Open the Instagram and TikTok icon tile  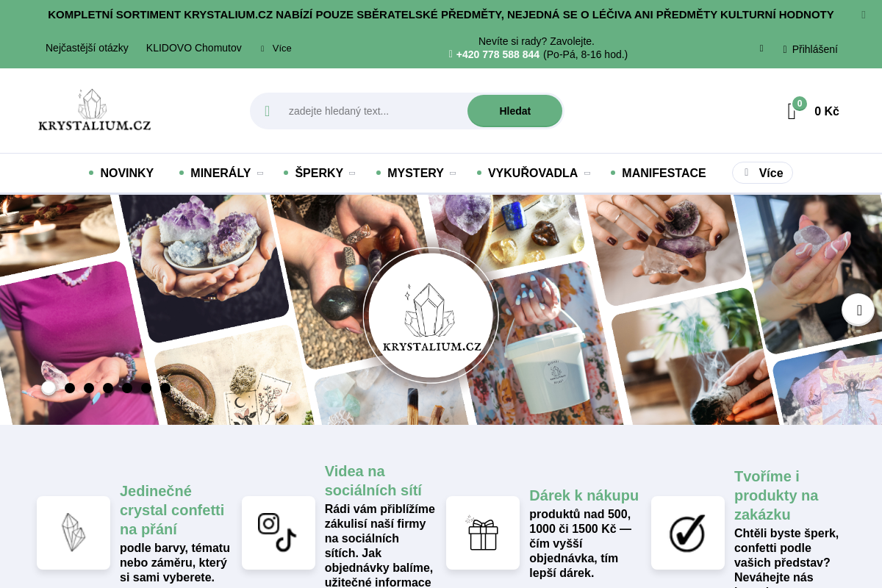coord(279,533)
